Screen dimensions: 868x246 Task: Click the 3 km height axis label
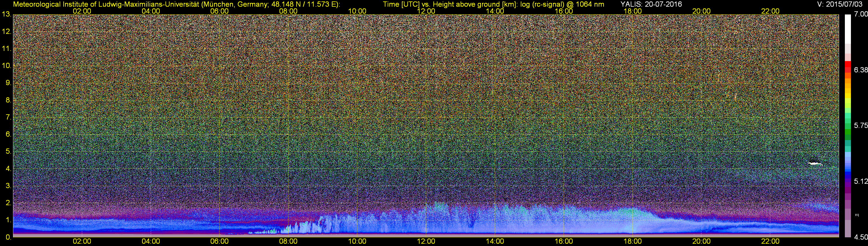click(x=8, y=186)
